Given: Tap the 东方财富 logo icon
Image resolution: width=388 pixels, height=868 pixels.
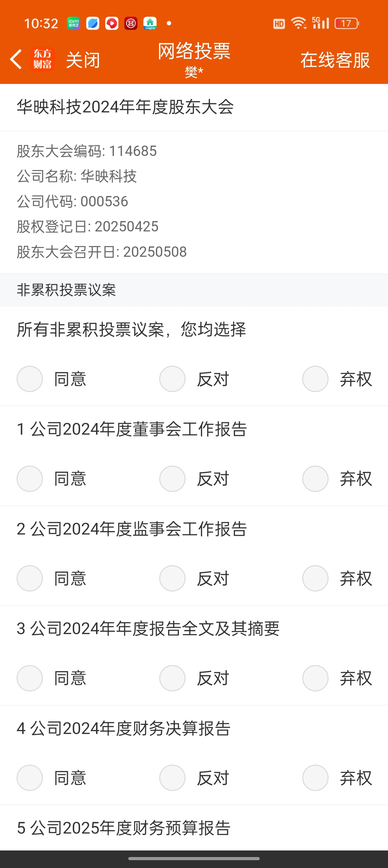Looking at the screenshot, I should (x=43, y=59).
